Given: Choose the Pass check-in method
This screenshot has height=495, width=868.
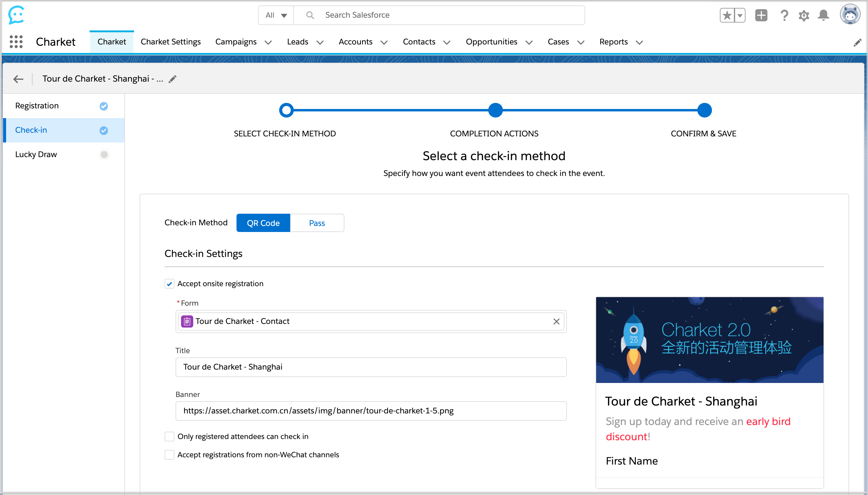Looking at the screenshot, I should tap(317, 223).
